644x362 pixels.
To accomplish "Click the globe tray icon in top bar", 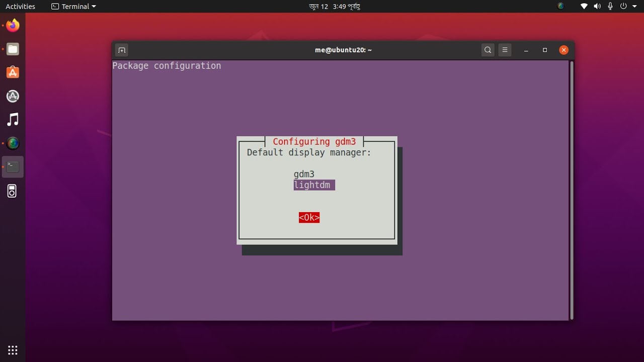I will coord(561,7).
